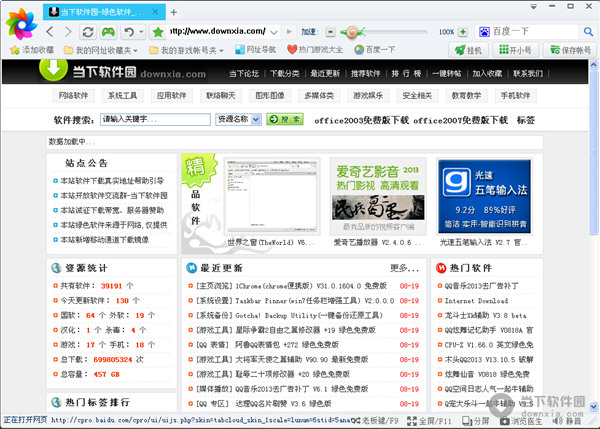Click the green 搜索 button
This screenshot has width=600, height=429.
click(x=285, y=119)
